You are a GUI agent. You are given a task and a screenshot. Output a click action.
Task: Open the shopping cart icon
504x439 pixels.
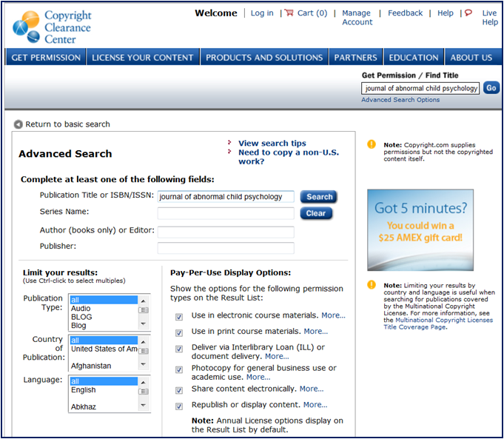tap(289, 13)
